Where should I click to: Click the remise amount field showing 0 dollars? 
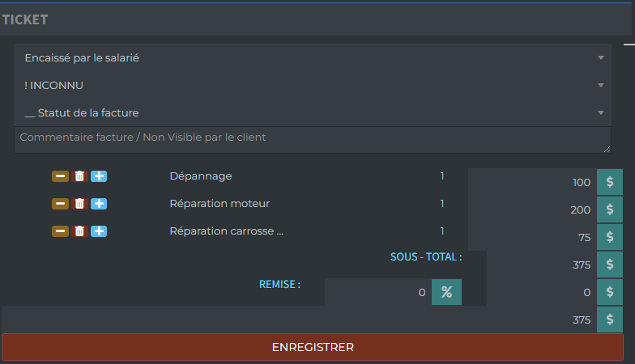[x=541, y=292]
